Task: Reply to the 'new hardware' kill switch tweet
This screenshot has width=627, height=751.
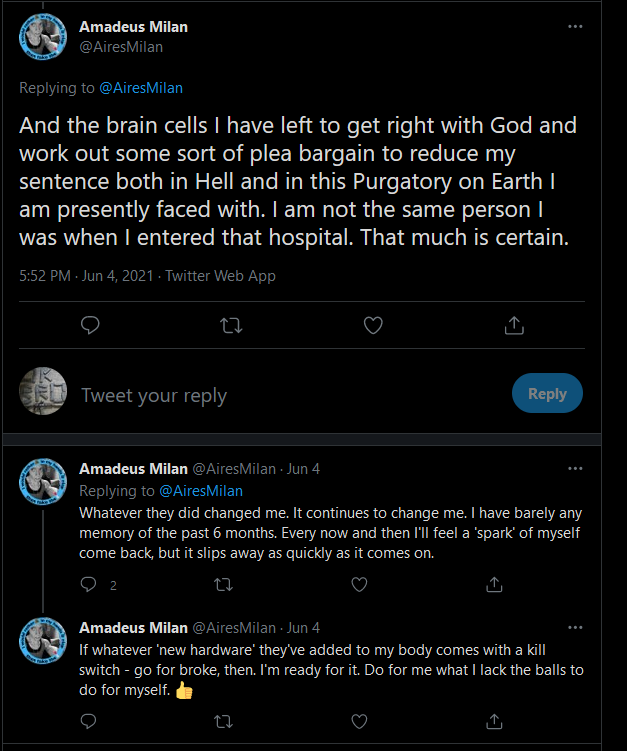Action: (x=89, y=721)
